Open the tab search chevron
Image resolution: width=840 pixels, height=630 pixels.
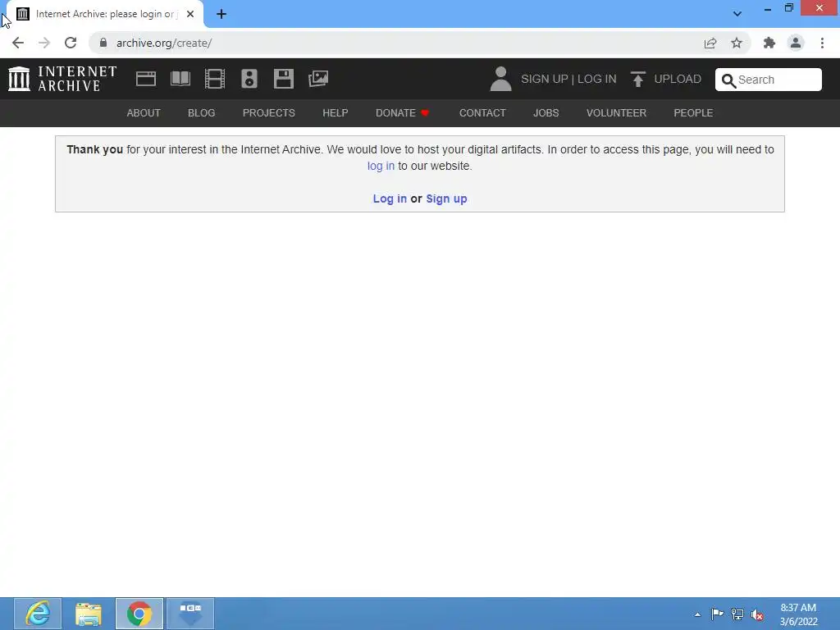click(737, 14)
